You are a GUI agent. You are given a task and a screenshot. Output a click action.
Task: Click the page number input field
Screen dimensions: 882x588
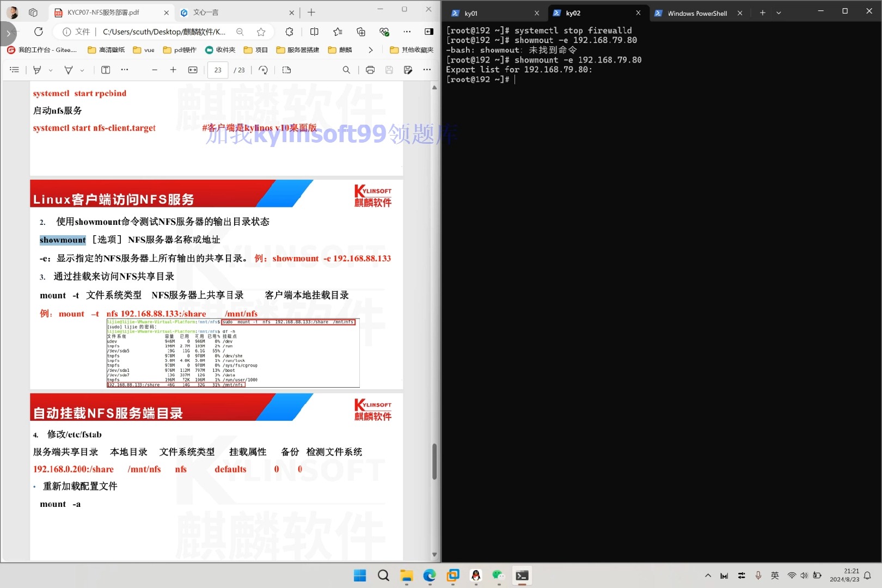point(218,70)
